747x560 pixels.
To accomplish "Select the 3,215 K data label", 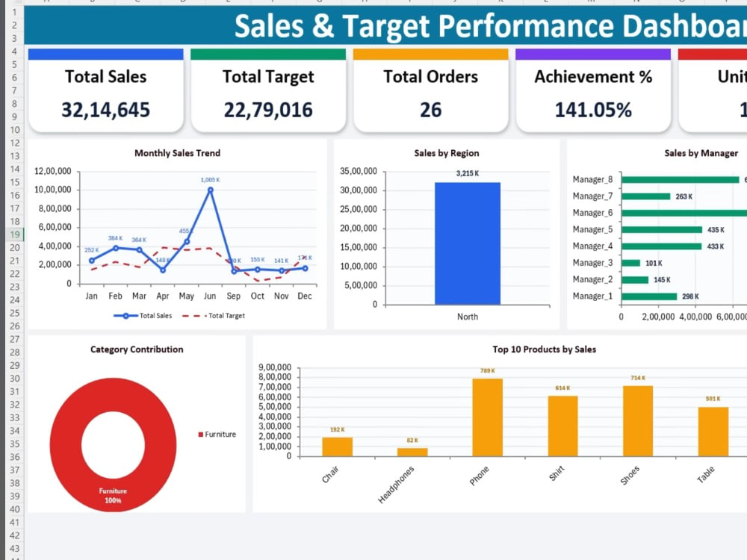I will (x=468, y=173).
